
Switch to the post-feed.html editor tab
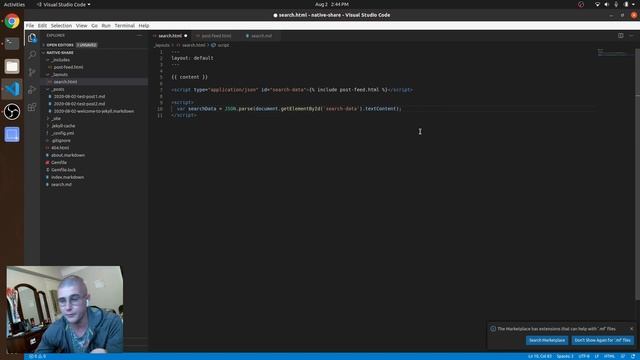point(216,36)
